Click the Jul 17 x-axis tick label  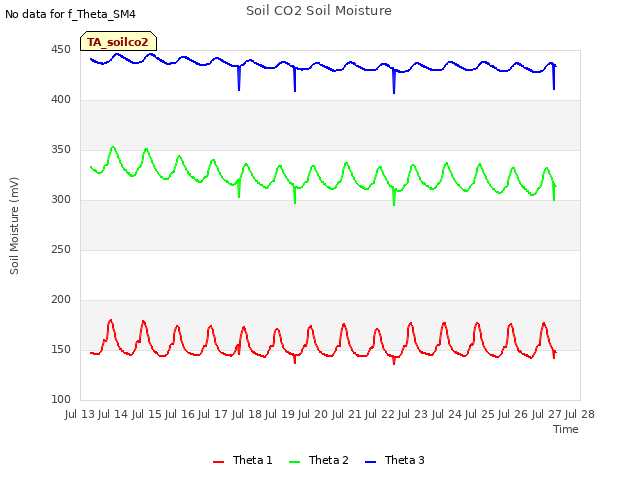click(x=213, y=414)
